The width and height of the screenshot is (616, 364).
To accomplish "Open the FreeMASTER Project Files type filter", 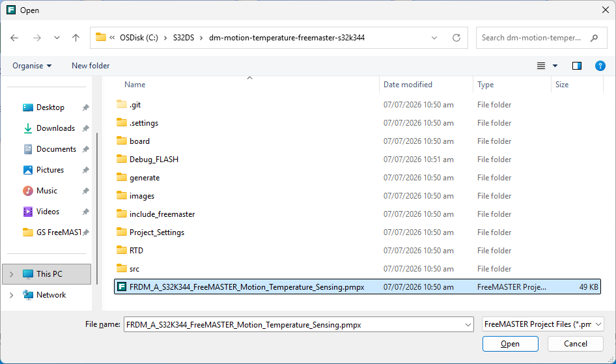I will coord(542,324).
